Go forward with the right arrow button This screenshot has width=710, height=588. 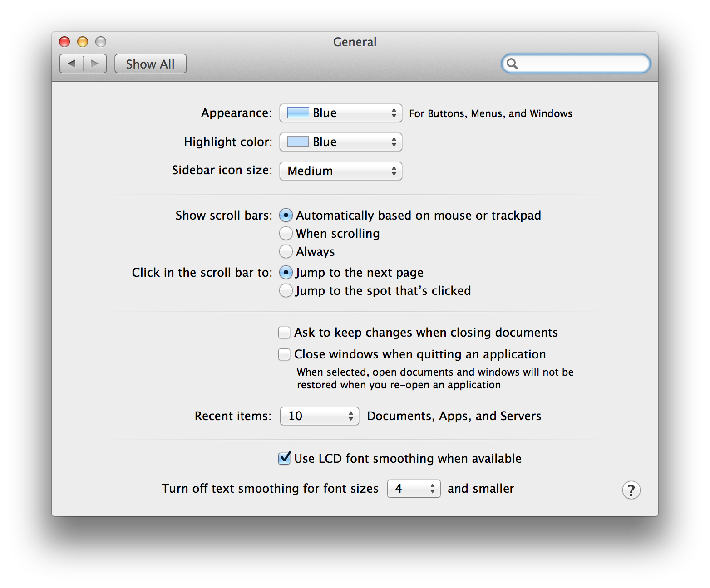[x=95, y=64]
